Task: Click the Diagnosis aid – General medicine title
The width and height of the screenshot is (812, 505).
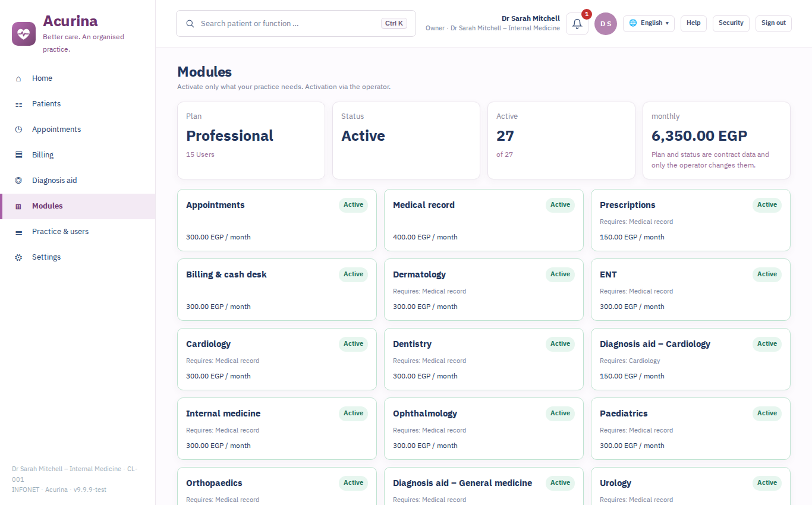Action: [x=462, y=483]
